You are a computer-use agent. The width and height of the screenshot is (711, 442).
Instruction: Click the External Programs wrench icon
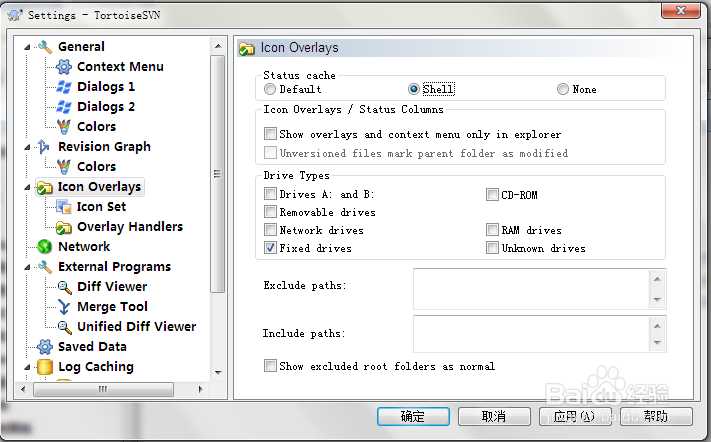(45, 267)
